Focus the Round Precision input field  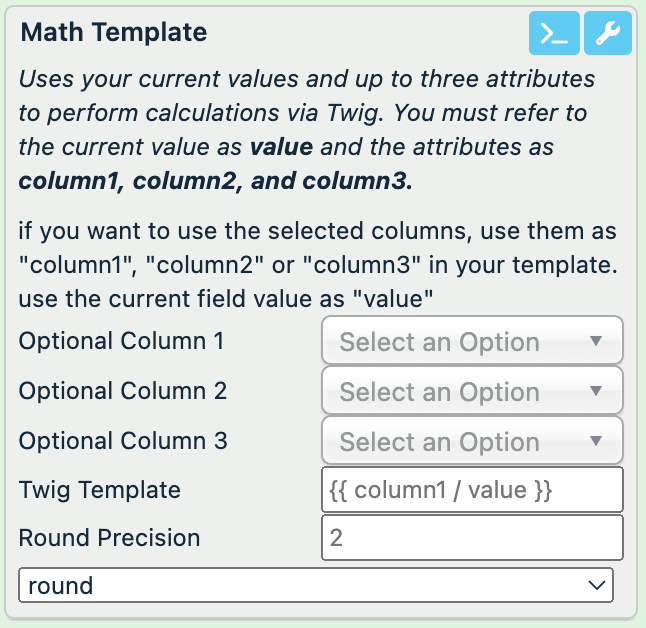coord(472,538)
